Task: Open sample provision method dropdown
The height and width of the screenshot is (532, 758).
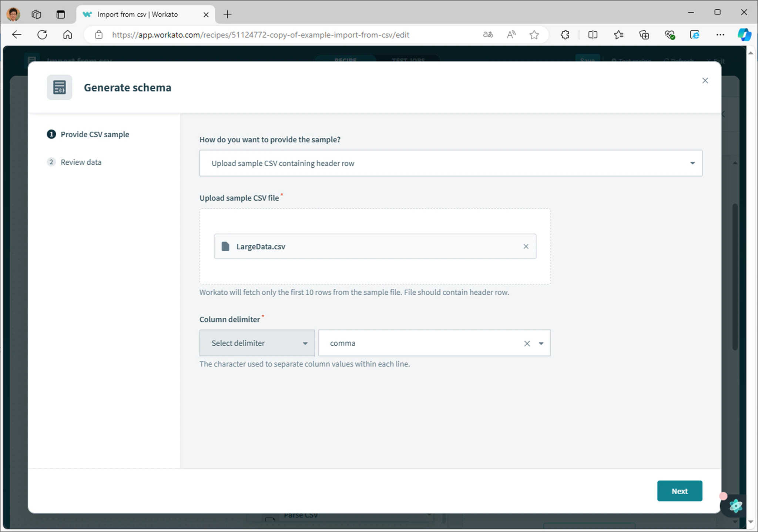Action: click(x=450, y=163)
